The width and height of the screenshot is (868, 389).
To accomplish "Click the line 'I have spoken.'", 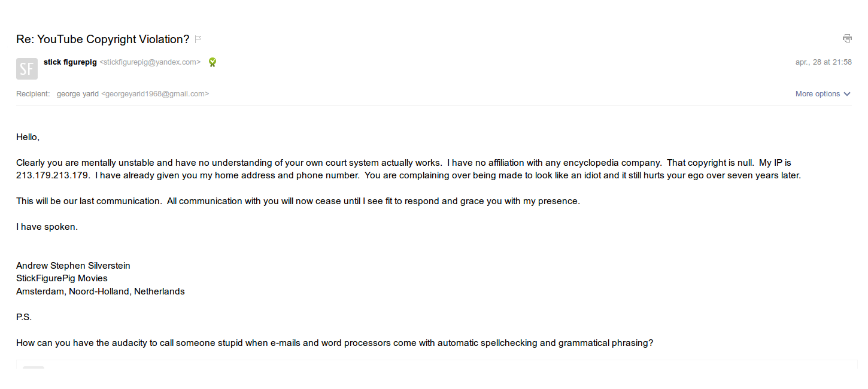I will (x=47, y=227).
